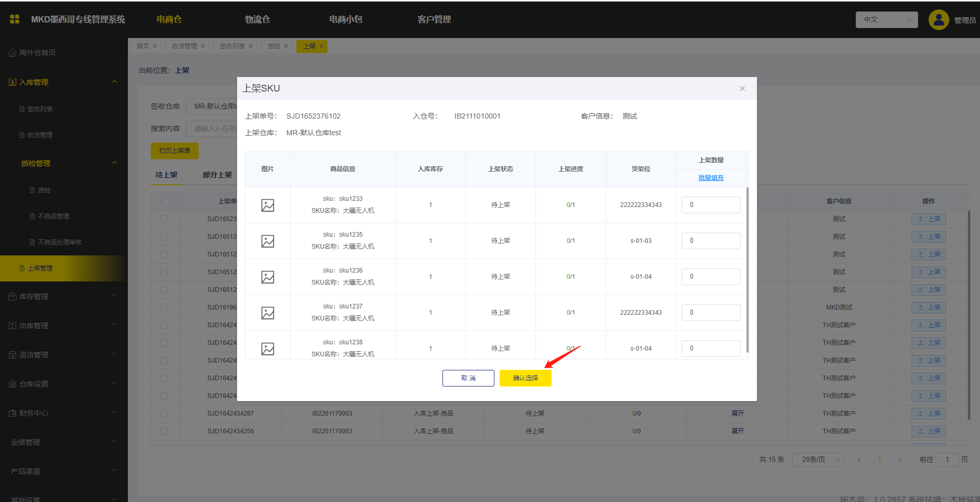Expand the 库存管理 sidebar menu

[x=63, y=297]
